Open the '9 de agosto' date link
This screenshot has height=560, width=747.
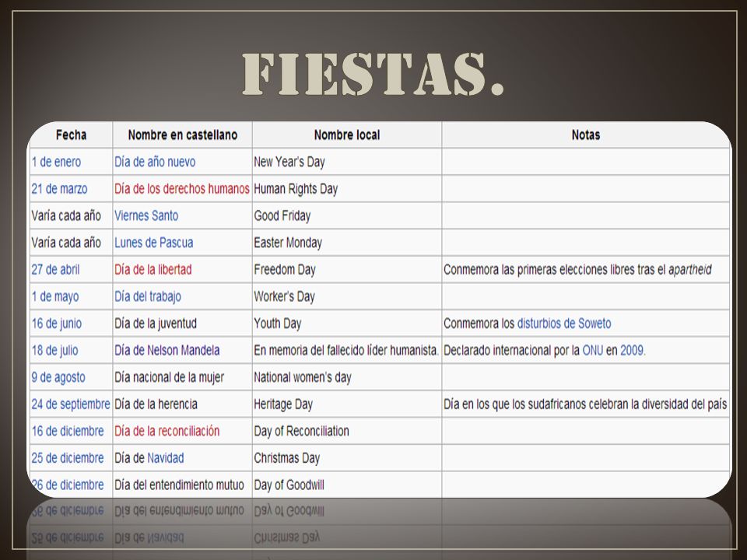[58, 378]
